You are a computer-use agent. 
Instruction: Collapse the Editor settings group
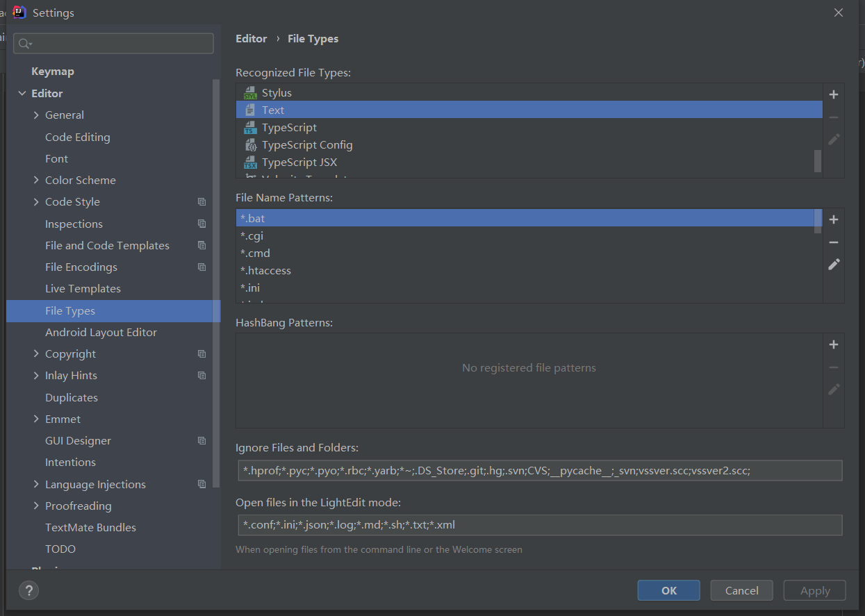point(22,94)
